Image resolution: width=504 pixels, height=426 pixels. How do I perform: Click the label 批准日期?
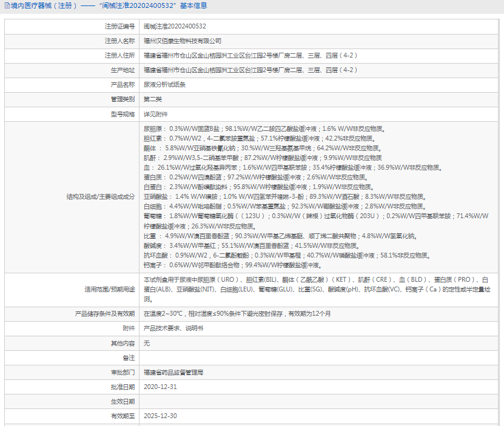tap(123, 387)
